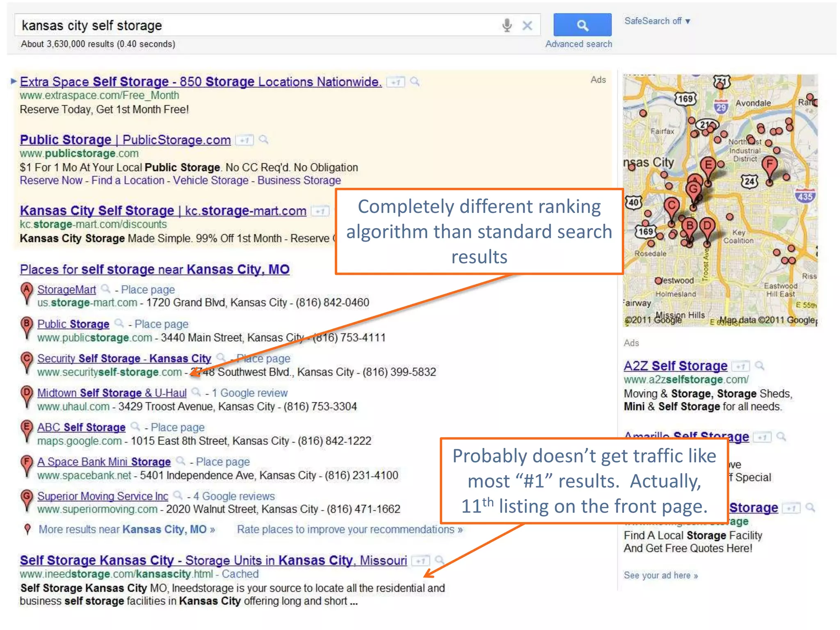840x630 pixels.
Task: Click map pin G for Superior Moving Service
Action: 26,500
